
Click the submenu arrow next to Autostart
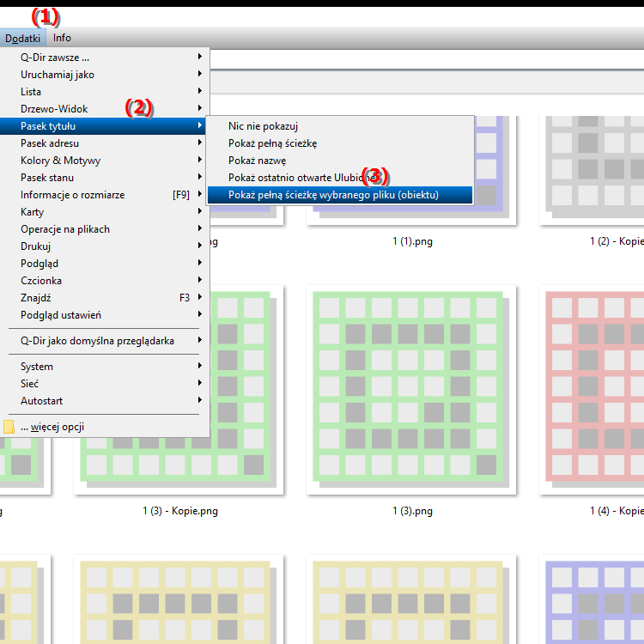[x=199, y=400]
